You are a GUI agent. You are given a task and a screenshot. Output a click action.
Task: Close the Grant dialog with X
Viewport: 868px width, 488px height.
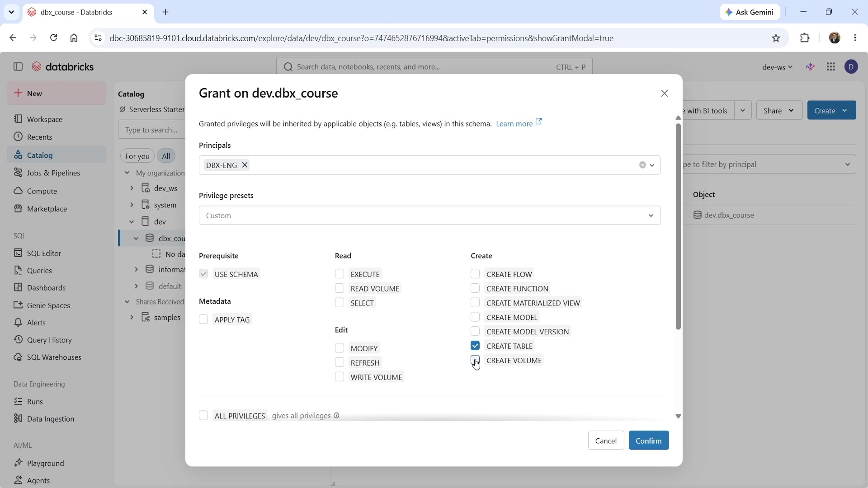pyautogui.click(x=665, y=94)
